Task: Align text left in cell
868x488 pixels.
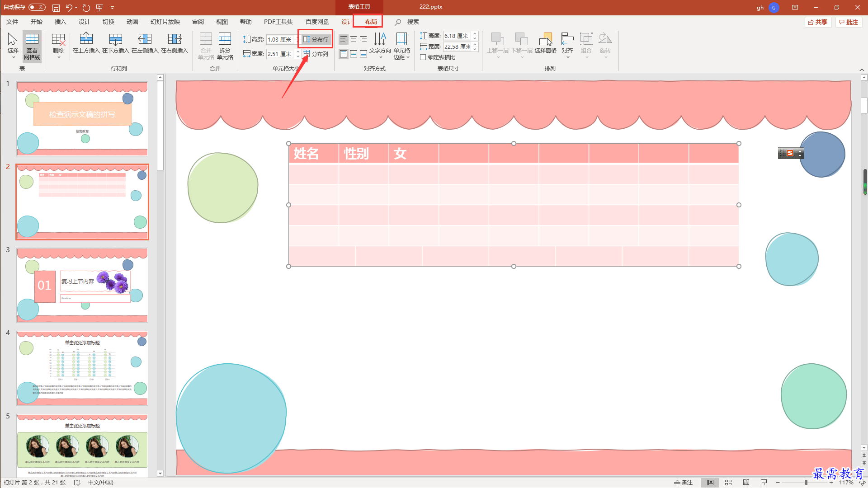Action: (344, 39)
